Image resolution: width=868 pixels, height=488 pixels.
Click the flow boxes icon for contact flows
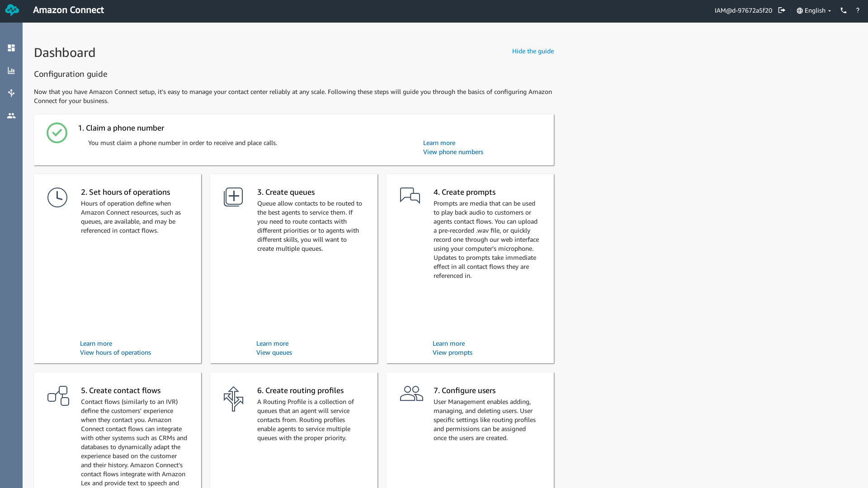coord(58,396)
